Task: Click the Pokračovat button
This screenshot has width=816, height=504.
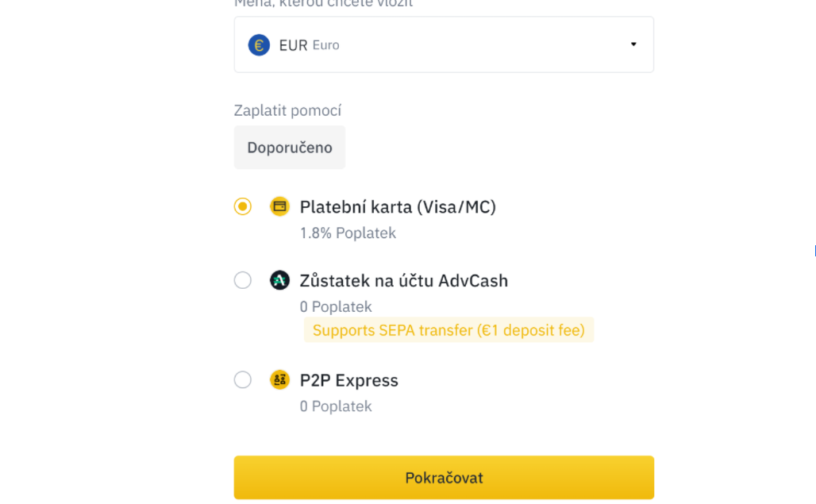Action: coord(444,478)
